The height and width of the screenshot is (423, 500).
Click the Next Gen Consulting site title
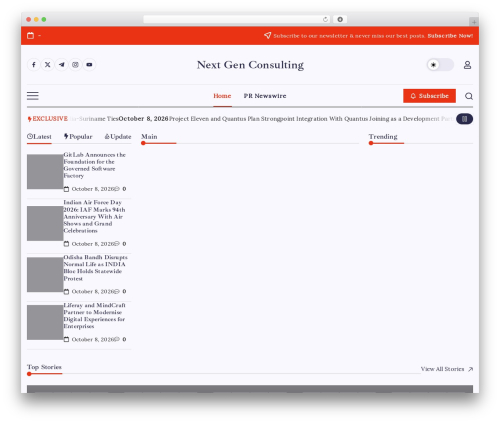[250, 65]
